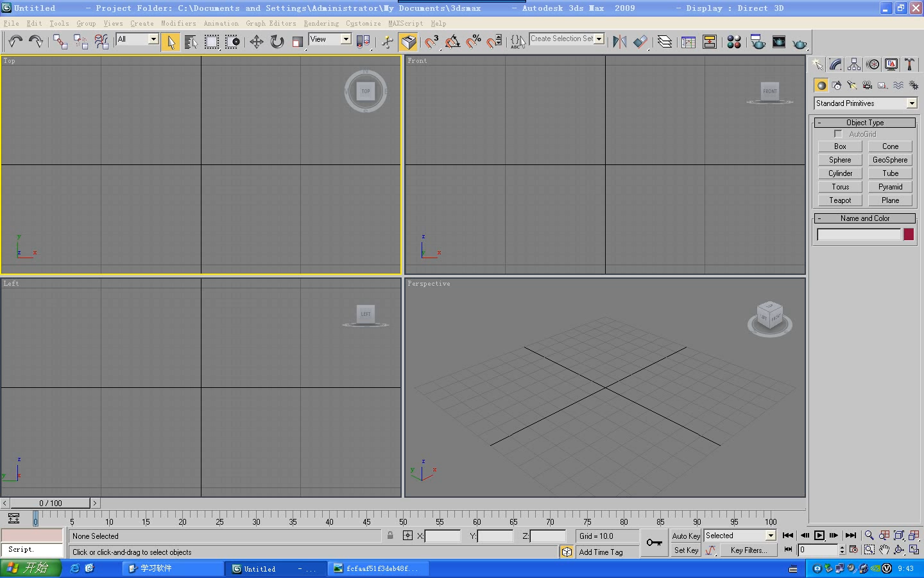Open the MAXScript menu
This screenshot has height=578, width=924.
(406, 23)
